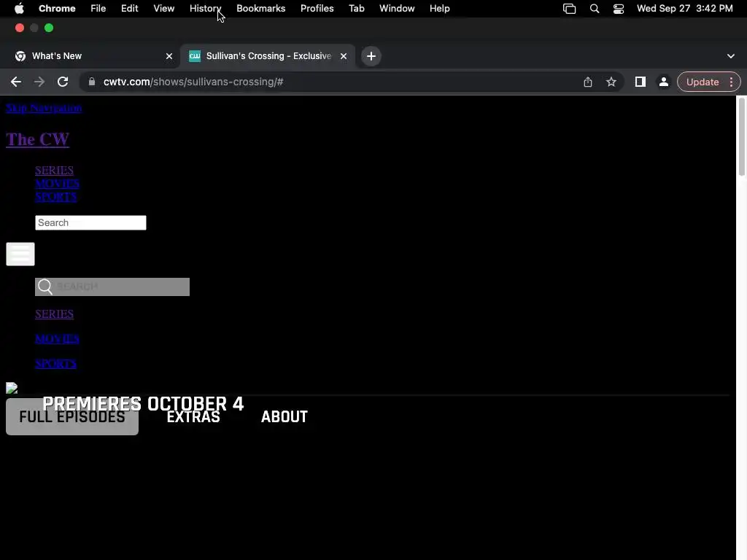Open the Profiles menu
Screen dimensions: 747x560
coord(317,9)
